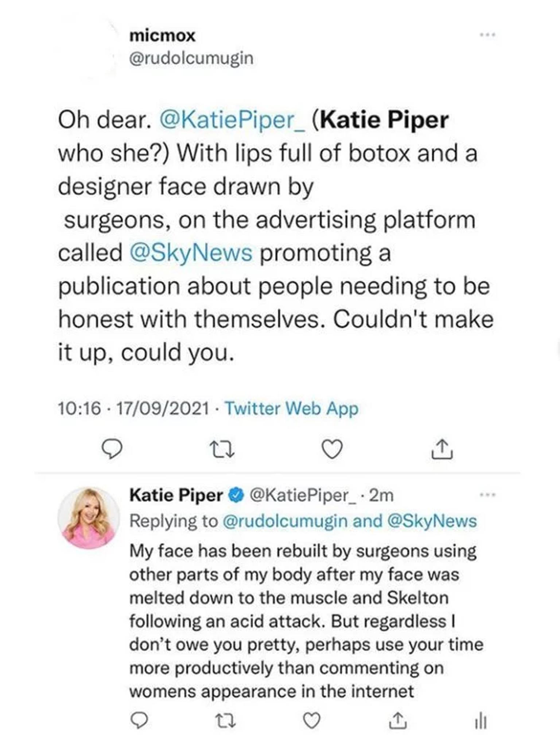
Task: Open the Twitter Web App source link
Action: (x=292, y=408)
